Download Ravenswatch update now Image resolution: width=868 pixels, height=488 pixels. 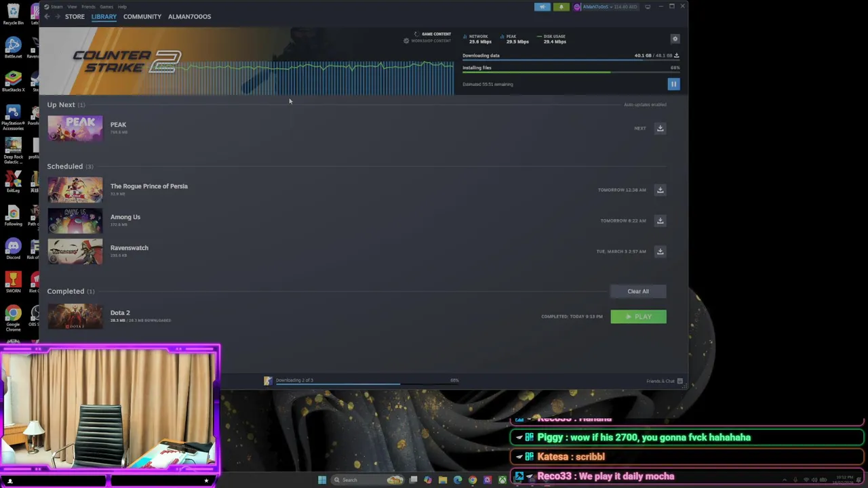tap(660, 251)
